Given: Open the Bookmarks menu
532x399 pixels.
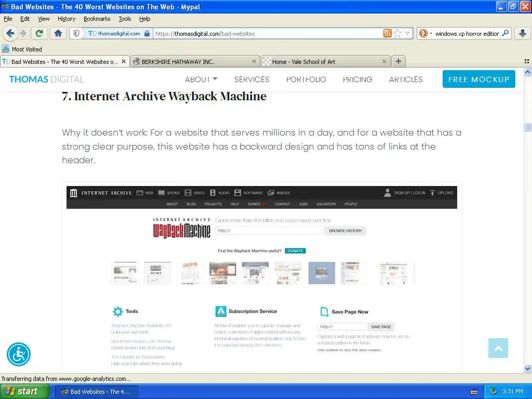Looking at the screenshot, I should (x=97, y=19).
